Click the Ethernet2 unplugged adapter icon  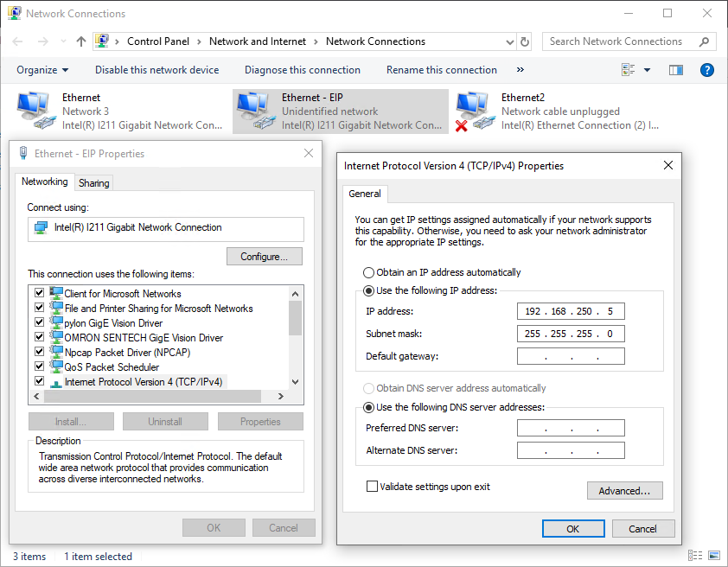click(473, 111)
